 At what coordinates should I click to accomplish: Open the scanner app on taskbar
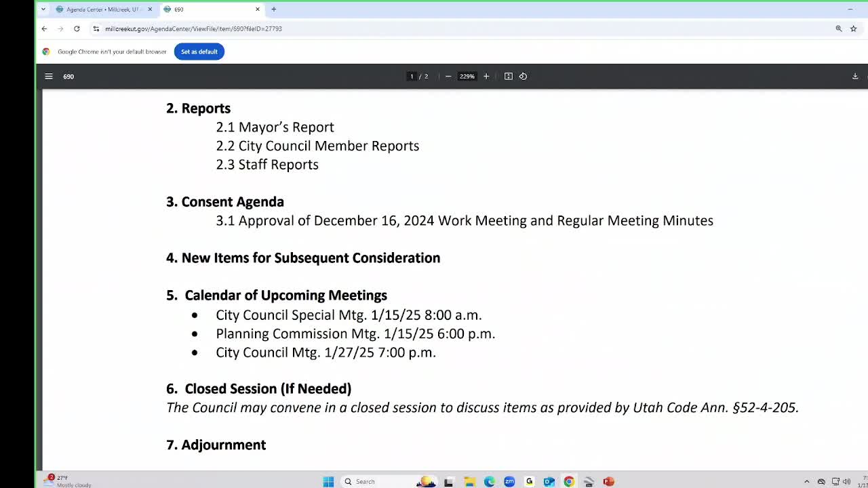(x=589, y=482)
